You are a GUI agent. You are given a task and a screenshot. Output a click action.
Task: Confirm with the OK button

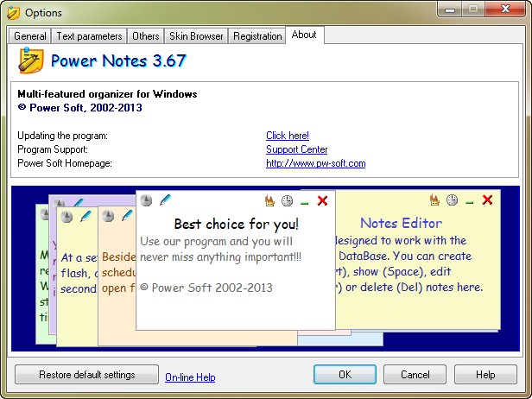pos(345,375)
